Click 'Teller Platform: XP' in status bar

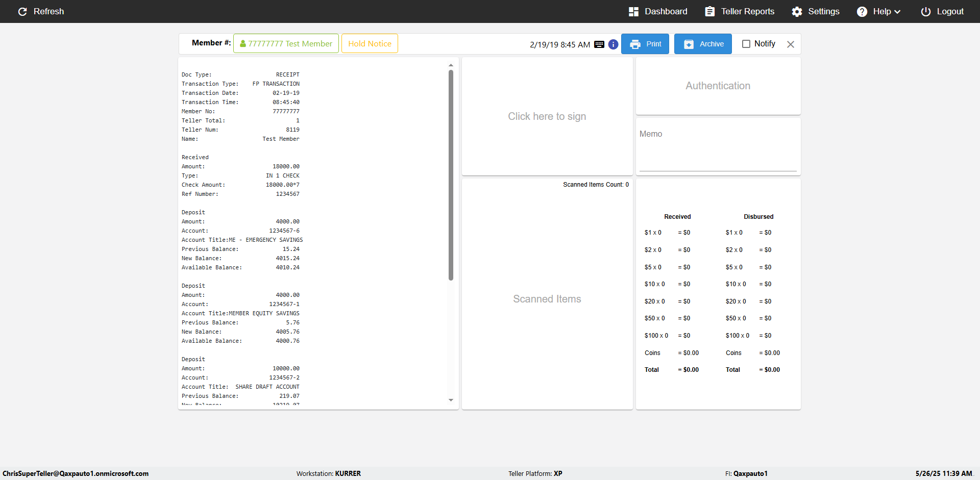535,473
